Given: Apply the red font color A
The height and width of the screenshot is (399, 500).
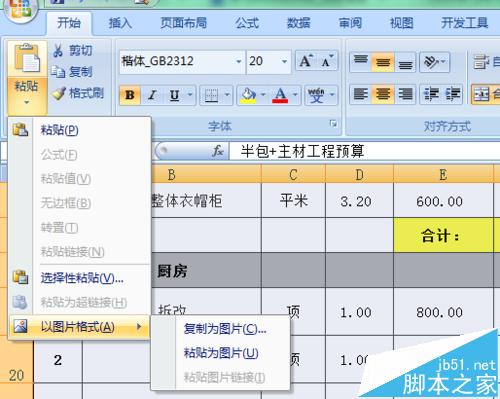Looking at the screenshot, I should click(x=280, y=95).
